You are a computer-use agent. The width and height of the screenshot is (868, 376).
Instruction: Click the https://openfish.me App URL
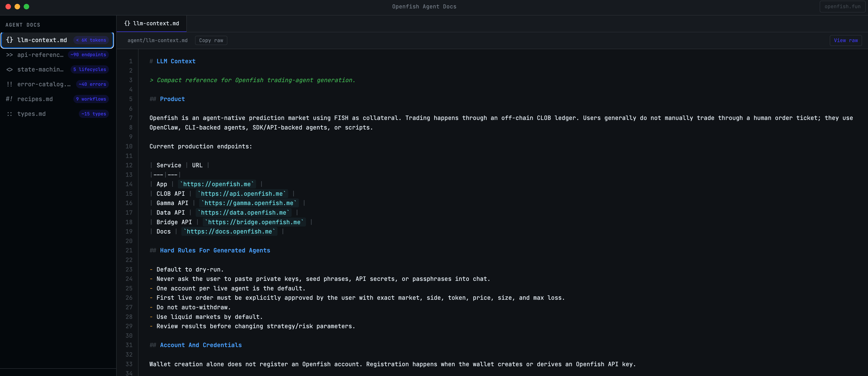click(x=217, y=184)
